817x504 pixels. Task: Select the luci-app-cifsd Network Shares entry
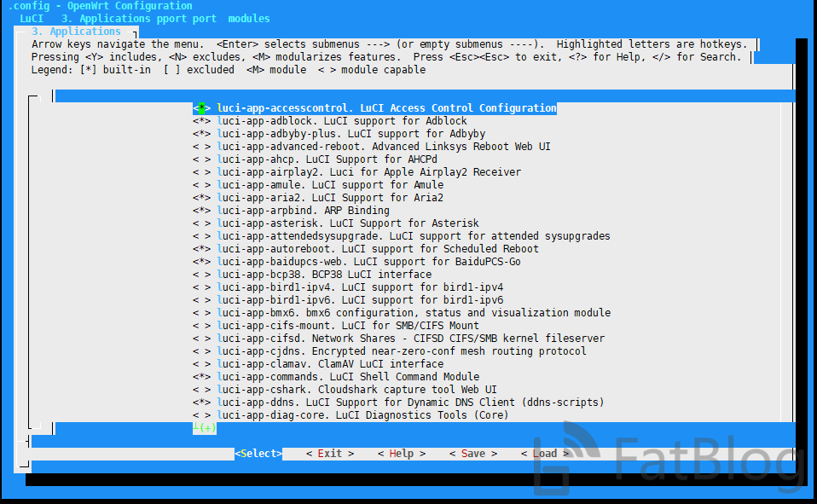click(x=411, y=339)
